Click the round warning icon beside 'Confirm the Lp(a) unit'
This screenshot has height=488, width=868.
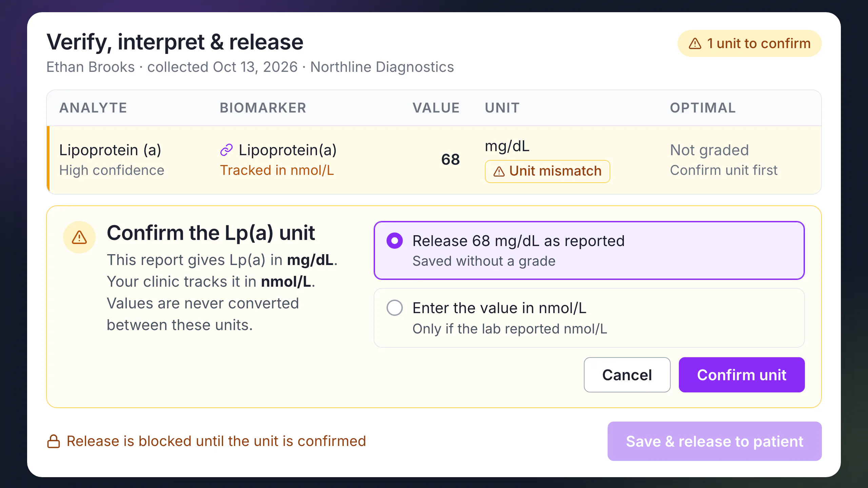point(79,237)
